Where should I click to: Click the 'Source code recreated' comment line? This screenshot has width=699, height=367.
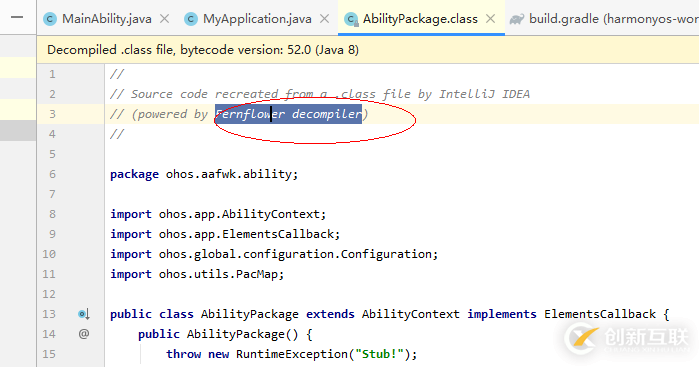click(320, 94)
